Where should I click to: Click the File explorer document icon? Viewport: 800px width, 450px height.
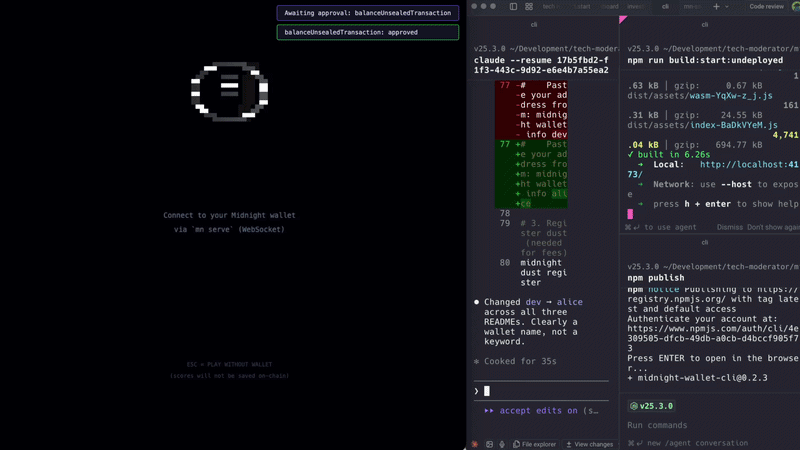tap(516, 444)
